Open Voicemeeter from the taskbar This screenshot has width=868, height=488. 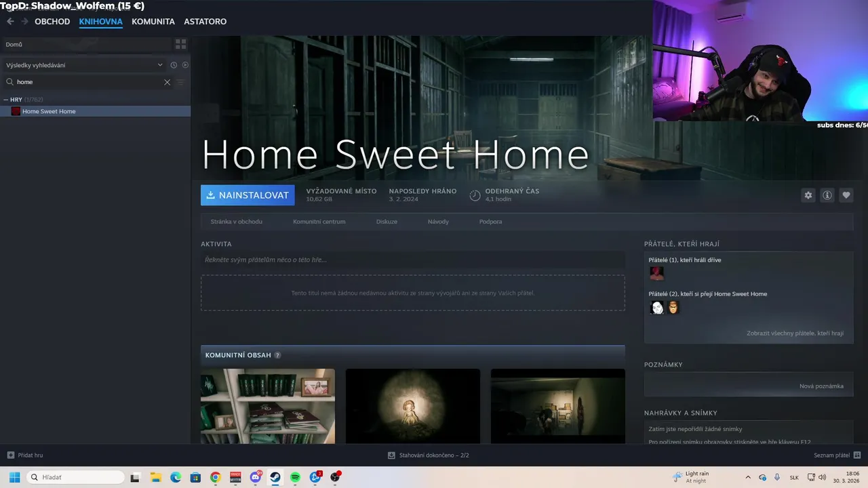click(x=235, y=477)
